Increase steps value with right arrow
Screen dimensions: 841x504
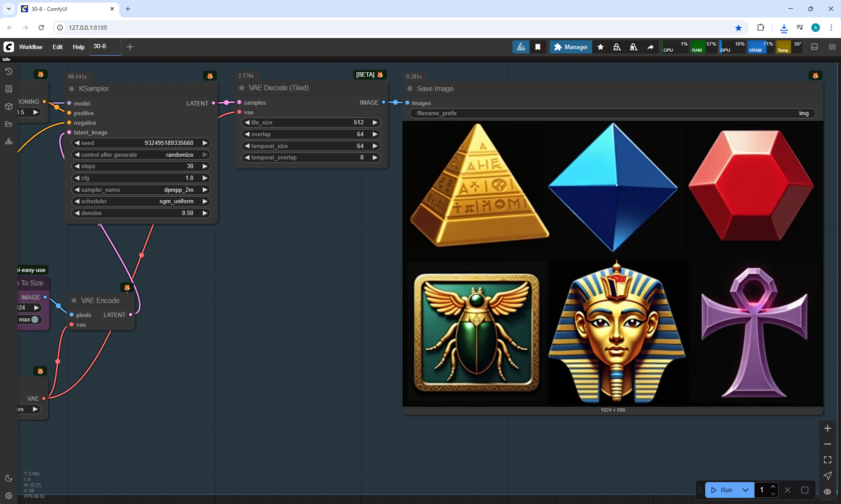[205, 166]
